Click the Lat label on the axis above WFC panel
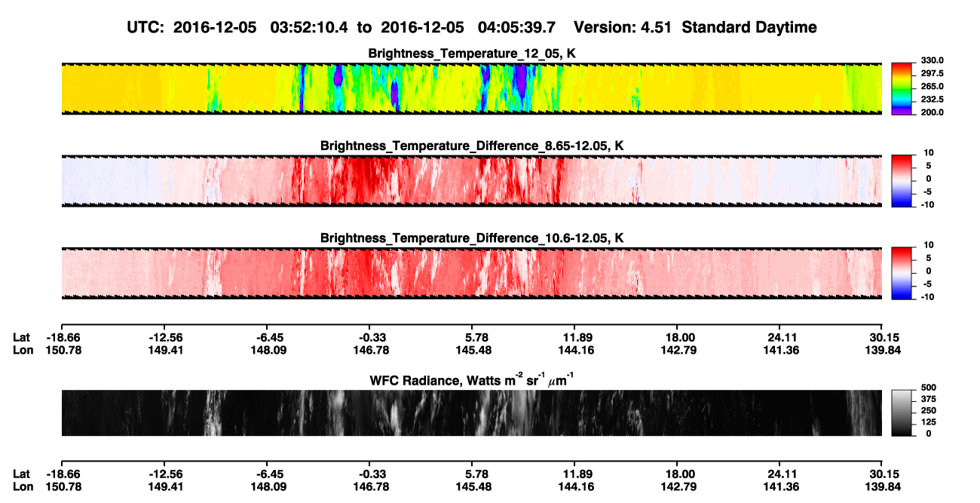Screen dimensions: 980x503 tap(22, 338)
